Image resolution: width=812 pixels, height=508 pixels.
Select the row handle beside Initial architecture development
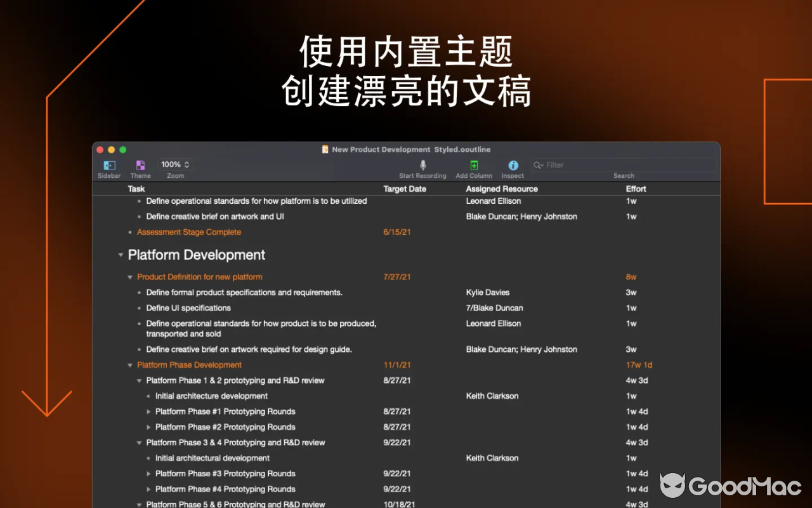pyautogui.click(x=148, y=396)
